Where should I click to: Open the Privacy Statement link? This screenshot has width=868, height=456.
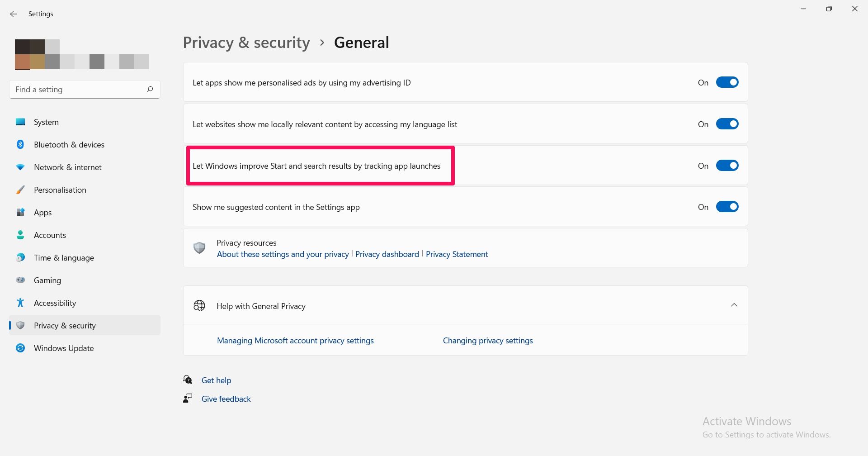[457, 254]
